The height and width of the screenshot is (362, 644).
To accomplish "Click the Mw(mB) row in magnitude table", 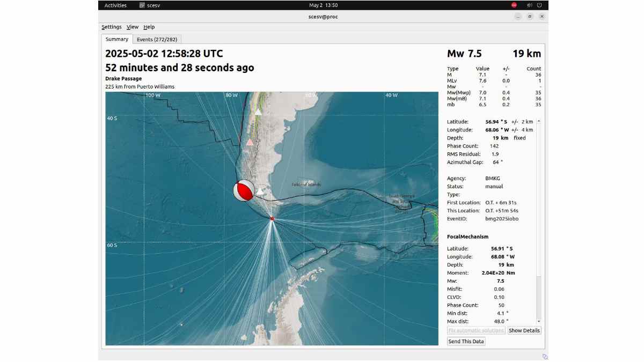I will pyautogui.click(x=494, y=98).
